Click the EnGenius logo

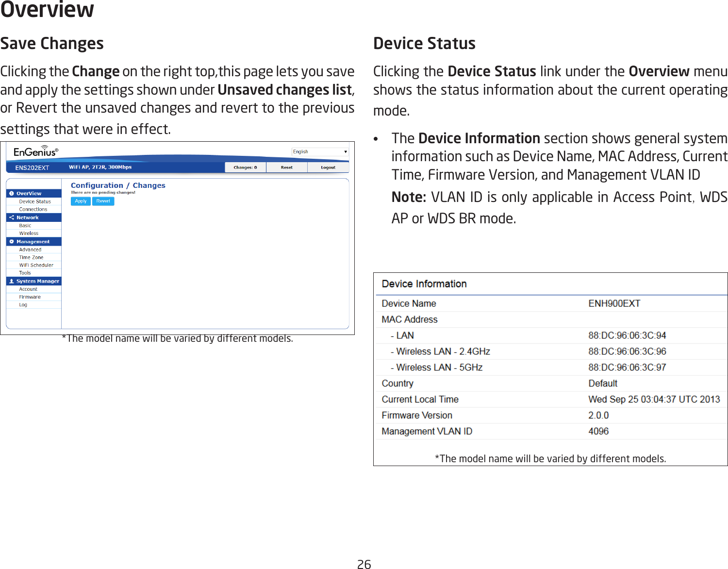point(36,151)
